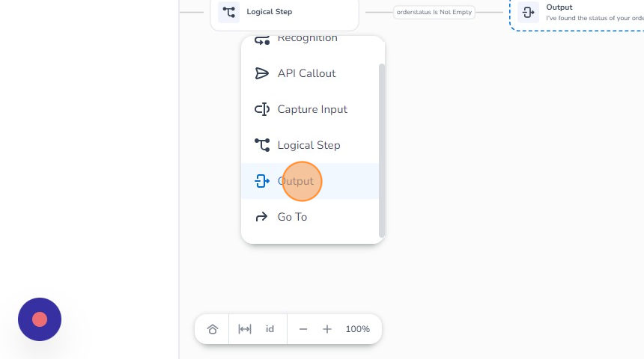Add a Logical Step from the menu
Screen dimensions: 644x359
click(309, 145)
